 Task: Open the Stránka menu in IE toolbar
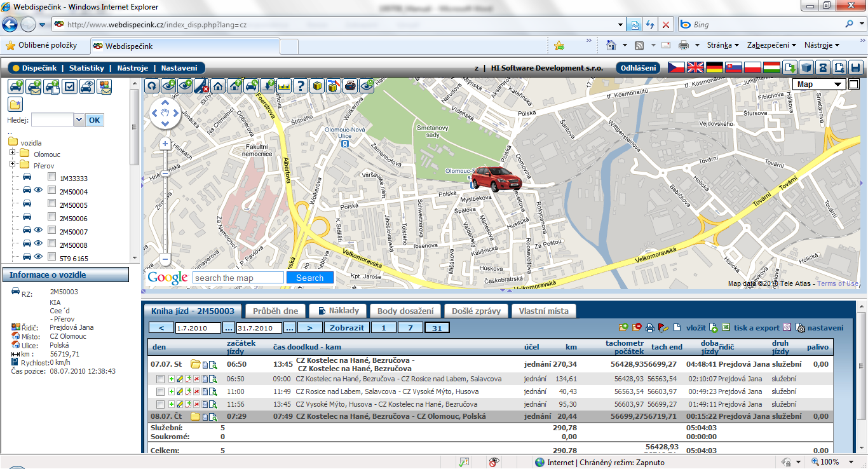point(723,45)
